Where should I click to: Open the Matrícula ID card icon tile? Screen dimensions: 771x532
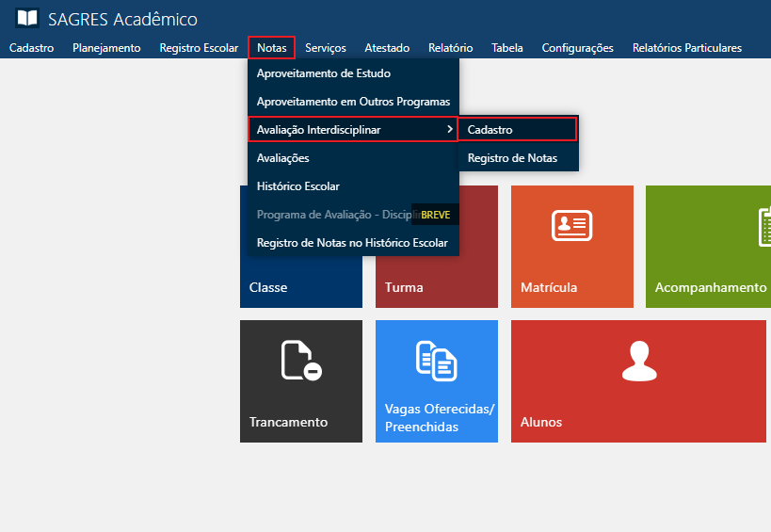(571, 226)
